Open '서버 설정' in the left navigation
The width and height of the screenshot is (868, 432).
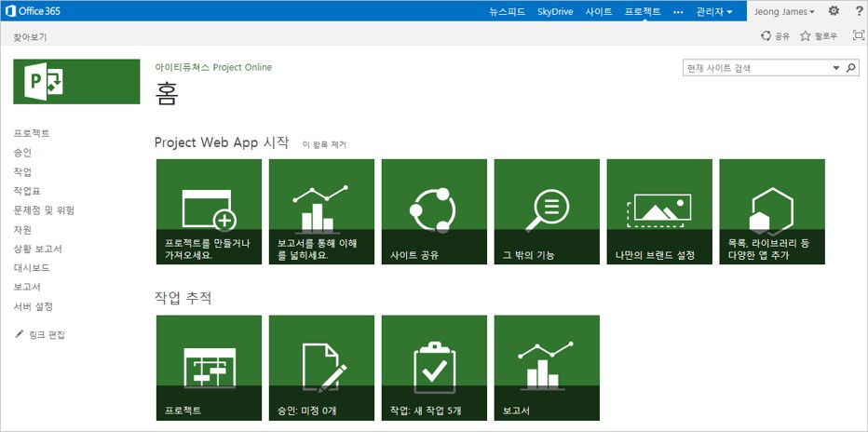coord(33,306)
